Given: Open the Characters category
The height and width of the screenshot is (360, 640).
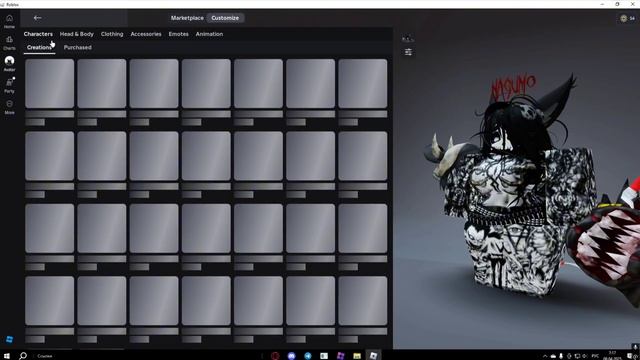Looking at the screenshot, I should point(38,34).
